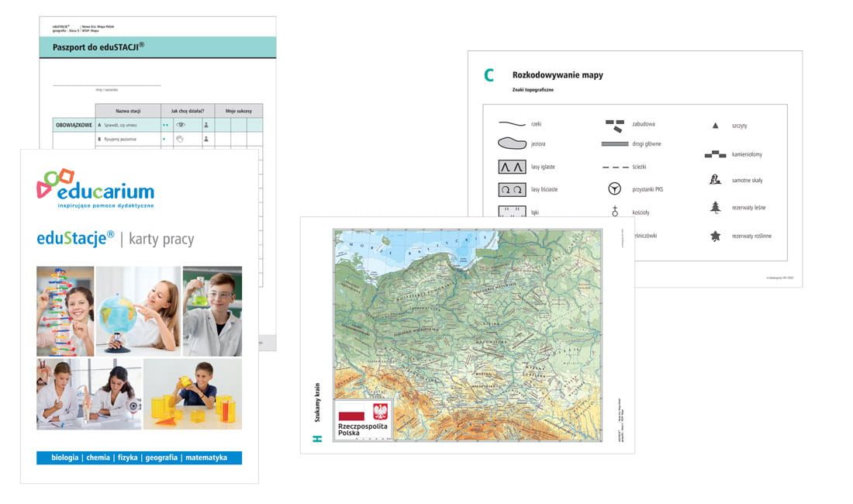Click the PKS bus stop symbol
The image size is (853, 504).
[x=614, y=188]
